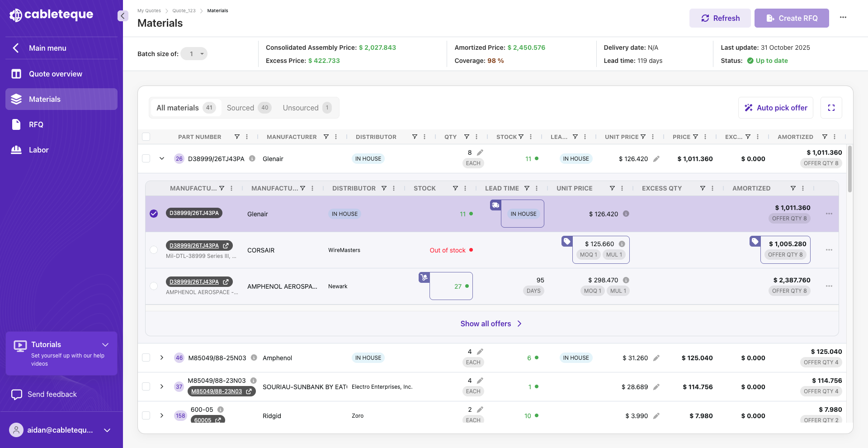Click info icon next to $ 298.470 price

pos(626,280)
